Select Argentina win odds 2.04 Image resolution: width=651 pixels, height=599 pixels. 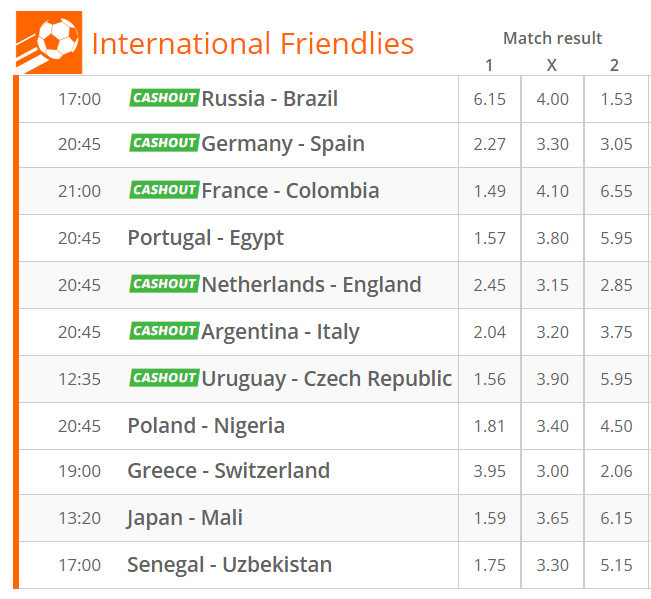[x=490, y=332]
